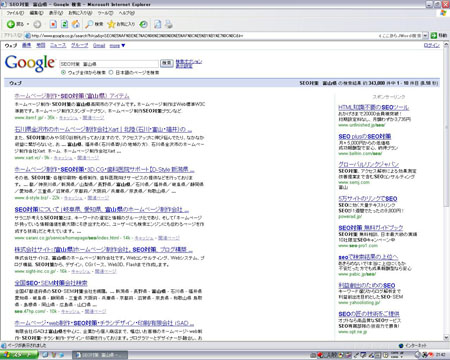Open the address bar dropdown arrow
The image size is (450, 360).
[425, 35]
